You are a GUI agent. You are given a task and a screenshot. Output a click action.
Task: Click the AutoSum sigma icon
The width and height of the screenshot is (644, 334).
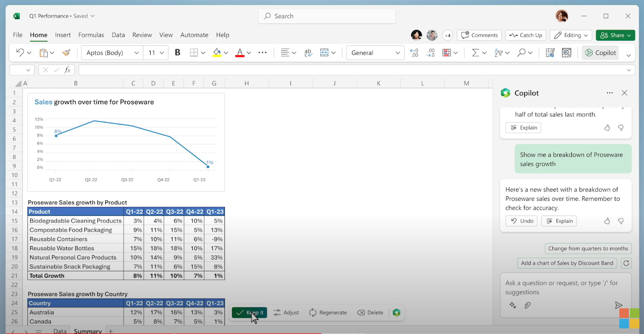pyautogui.click(x=475, y=52)
